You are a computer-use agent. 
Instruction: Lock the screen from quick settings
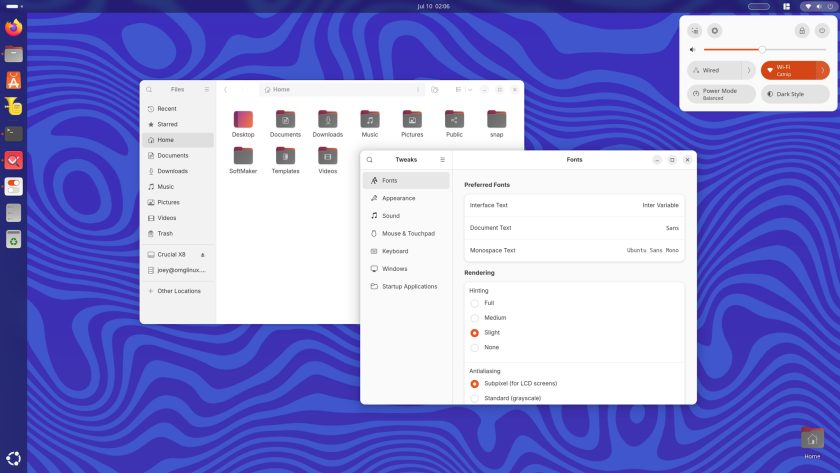click(802, 31)
